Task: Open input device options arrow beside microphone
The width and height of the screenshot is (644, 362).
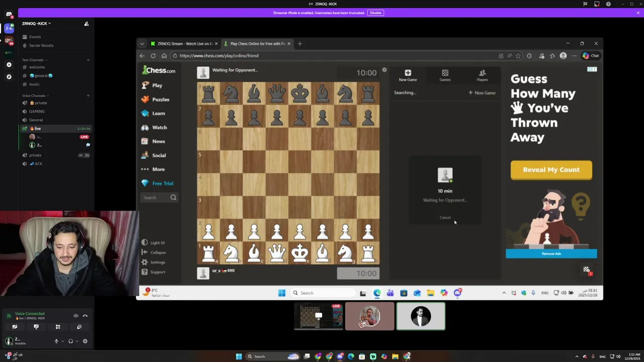Action: [62, 341]
